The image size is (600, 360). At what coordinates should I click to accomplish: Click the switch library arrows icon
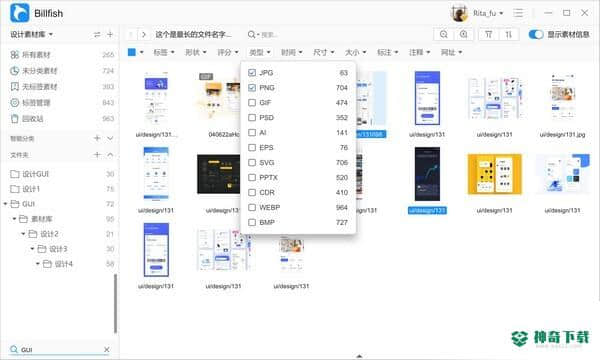point(97,34)
